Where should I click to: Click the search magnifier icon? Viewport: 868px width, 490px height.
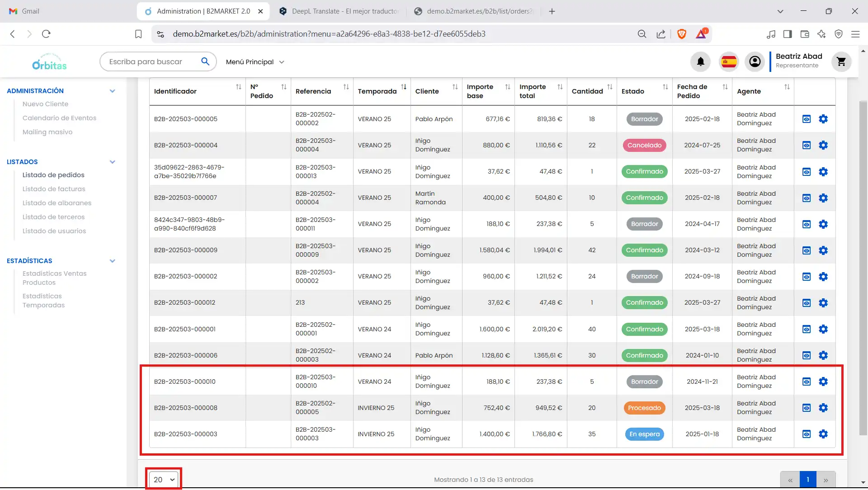pos(205,61)
